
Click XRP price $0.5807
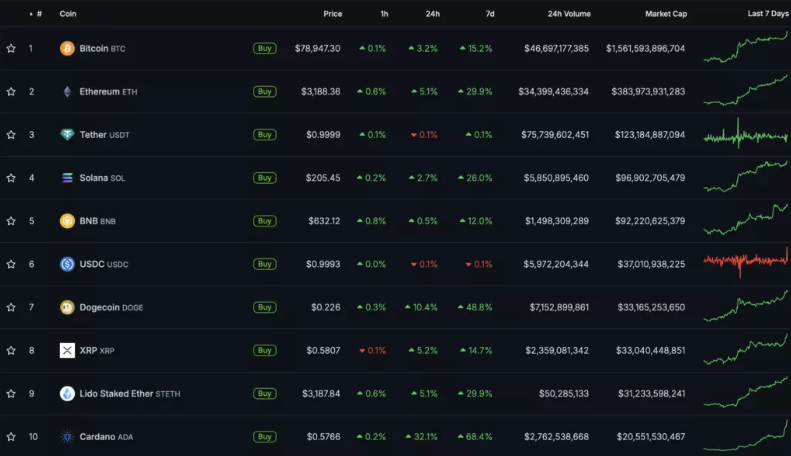(323, 350)
